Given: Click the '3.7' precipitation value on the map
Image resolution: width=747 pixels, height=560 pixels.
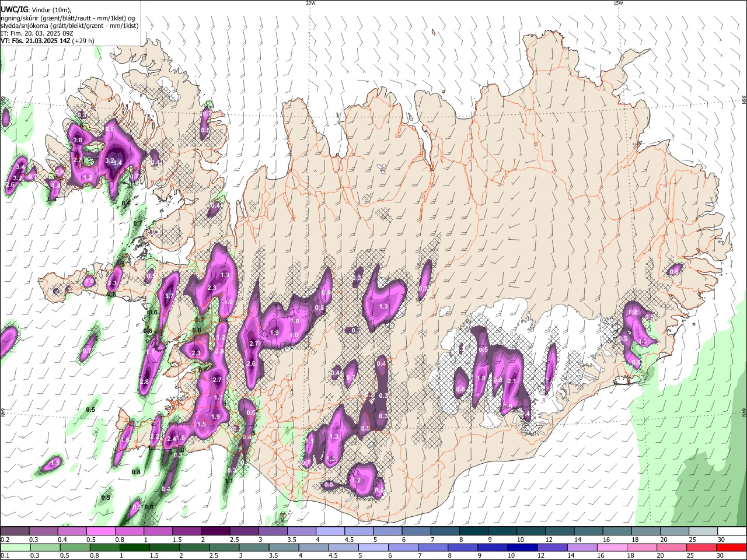Looking at the screenshot, I should [169, 296].
